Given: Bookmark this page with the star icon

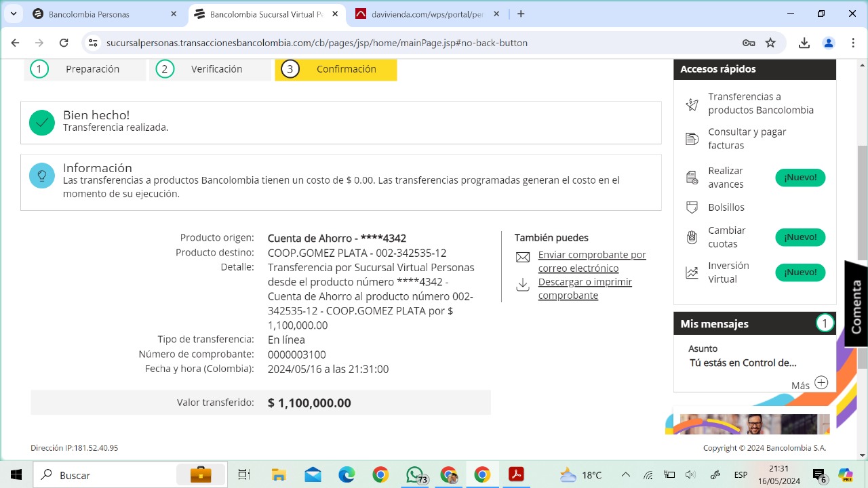Looking at the screenshot, I should [770, 43].
